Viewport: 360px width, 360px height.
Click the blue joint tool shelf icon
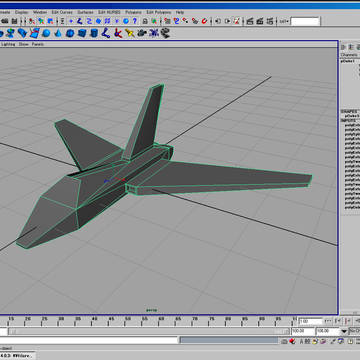tap(106, 33)
